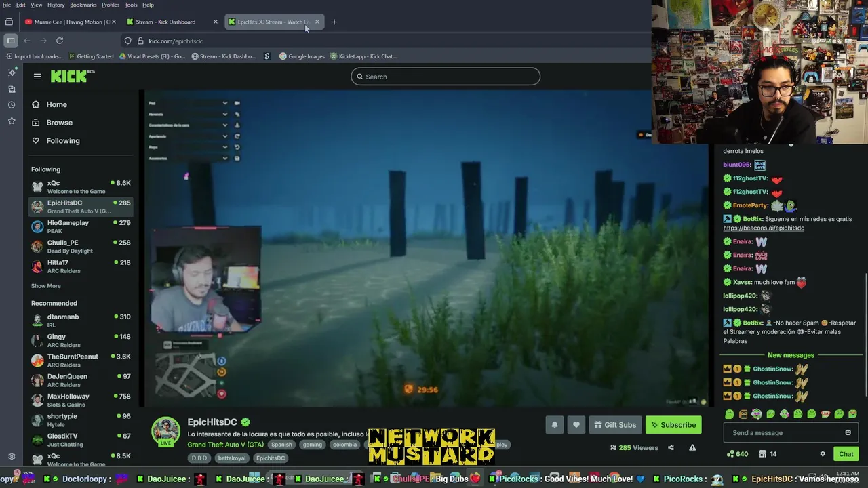Click the EpicHitsDC channel avatar
The width and height of the screenshot is (868, 488).
[165, 431]
